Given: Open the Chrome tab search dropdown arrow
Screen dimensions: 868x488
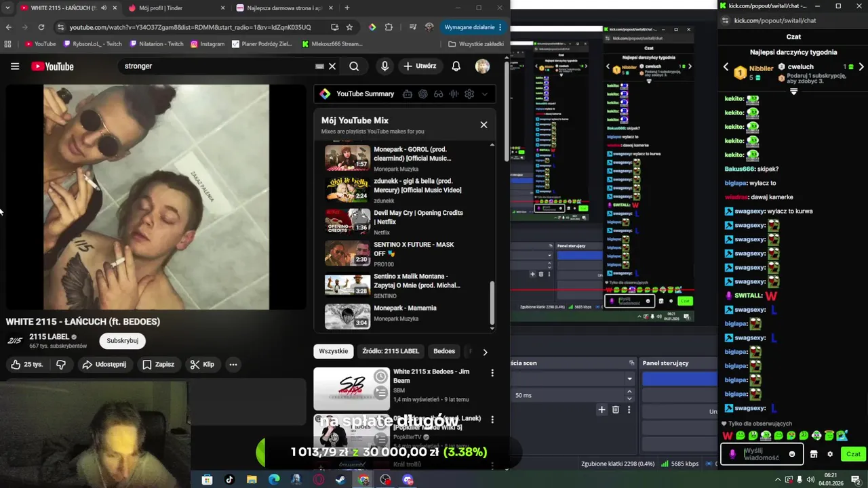Looking at the screenshot, I should 6,8.
